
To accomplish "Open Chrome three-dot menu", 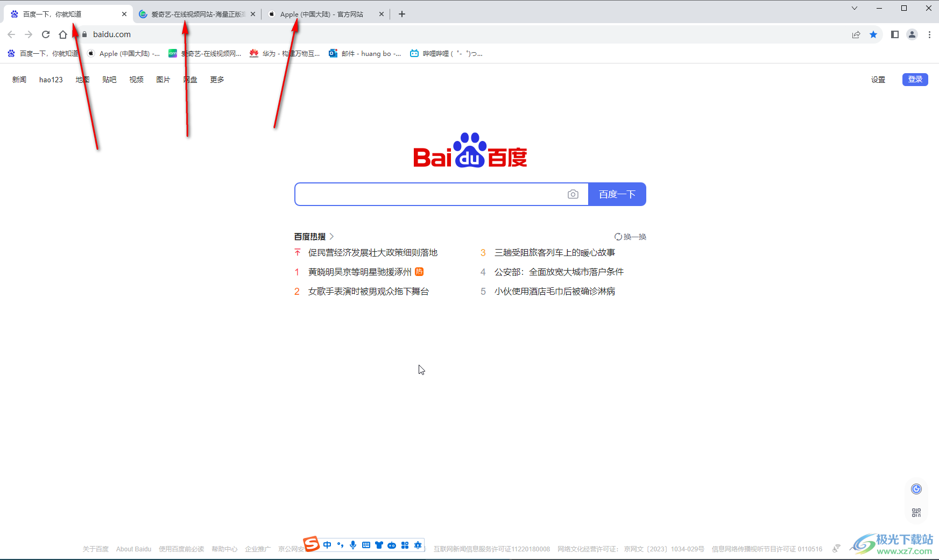I will click(929, 34).
